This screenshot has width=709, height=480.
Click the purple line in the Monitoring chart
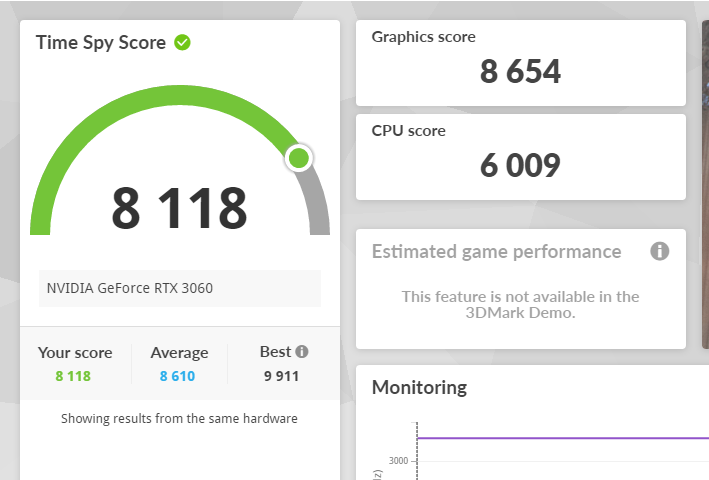point(563,438)
